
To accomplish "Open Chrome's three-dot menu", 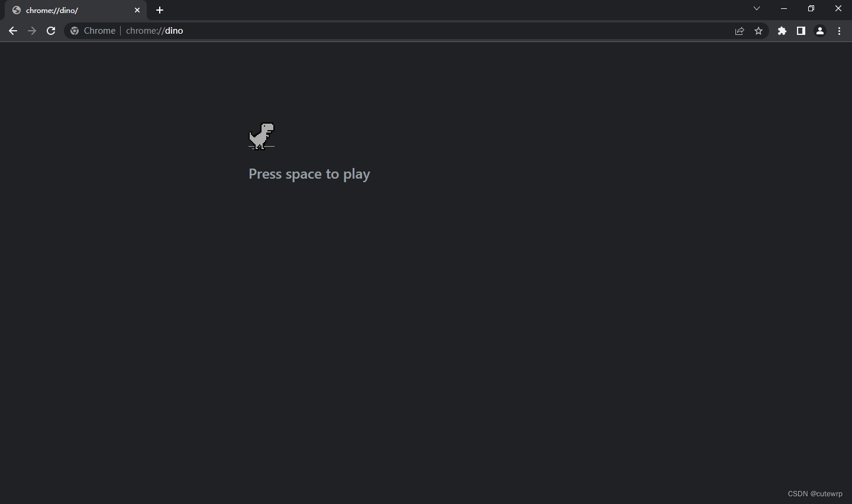I will (839, 31).
